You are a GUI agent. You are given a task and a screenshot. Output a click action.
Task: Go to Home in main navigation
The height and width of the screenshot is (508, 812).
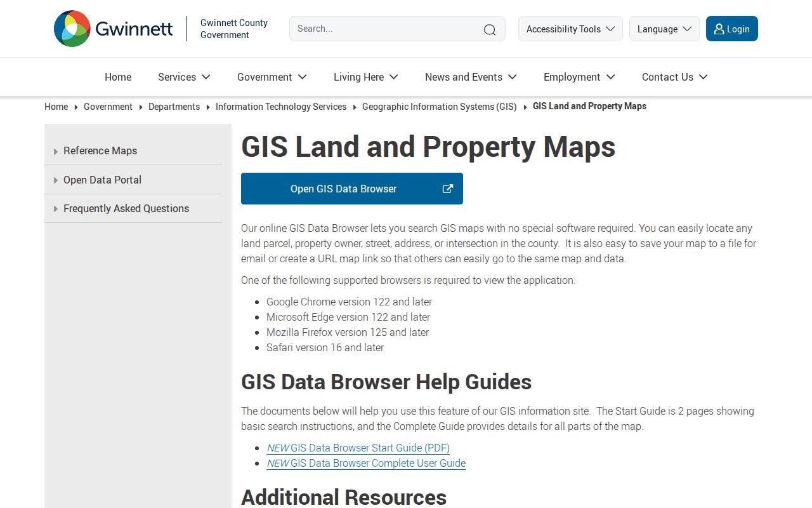pos(118,77)
